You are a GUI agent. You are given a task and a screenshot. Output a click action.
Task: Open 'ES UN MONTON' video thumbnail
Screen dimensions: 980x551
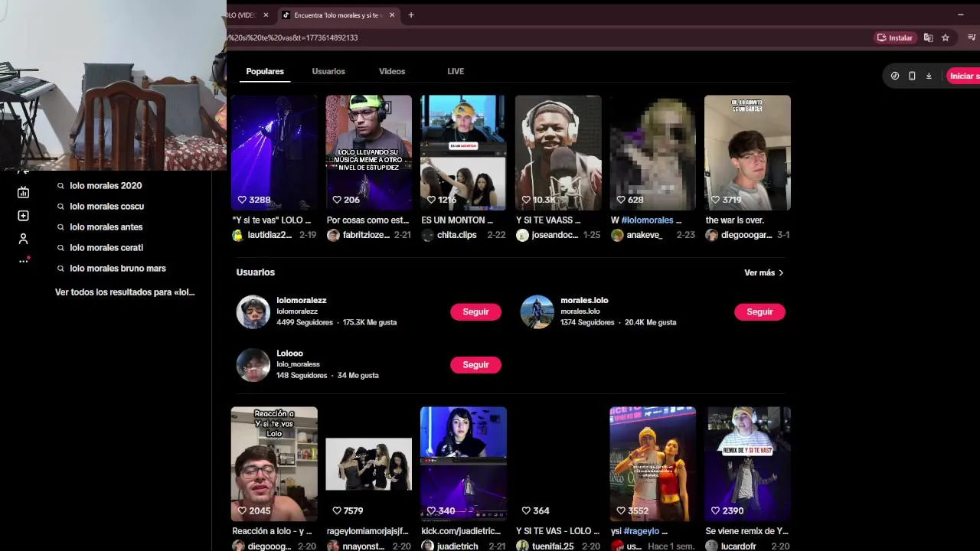[463, 152]
